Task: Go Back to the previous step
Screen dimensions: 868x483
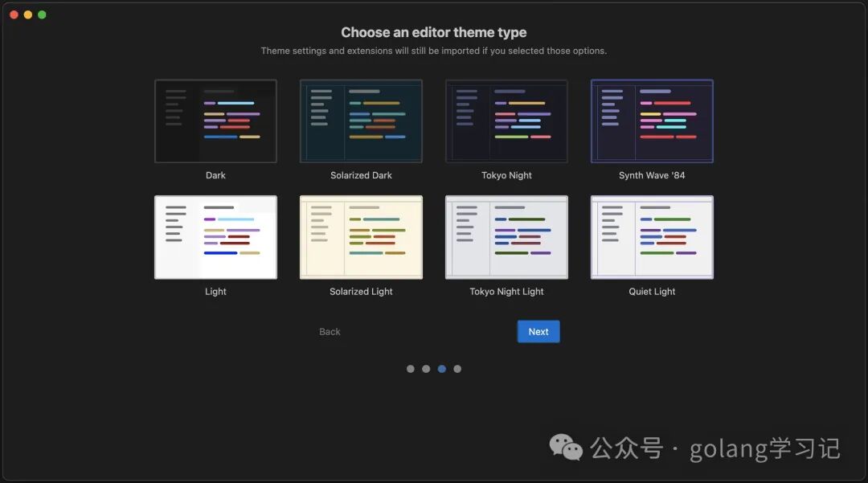Action: (x=330, y=331)
